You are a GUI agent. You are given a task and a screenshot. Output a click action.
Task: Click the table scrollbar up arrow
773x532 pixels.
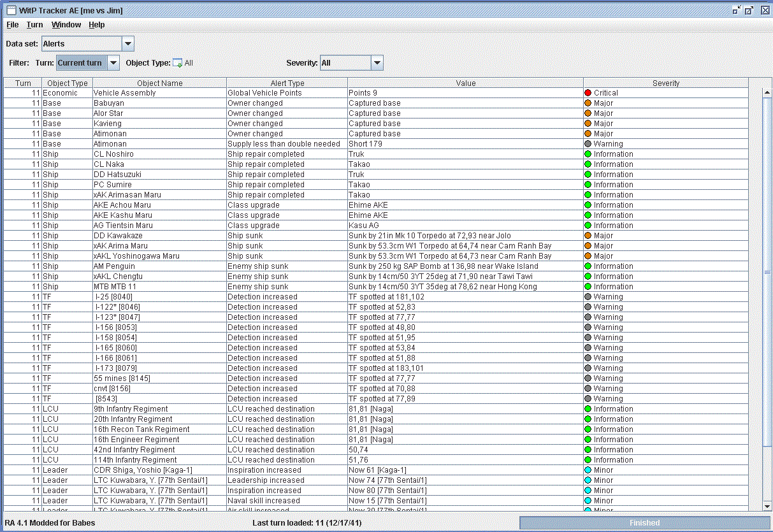tap(767, 93)
